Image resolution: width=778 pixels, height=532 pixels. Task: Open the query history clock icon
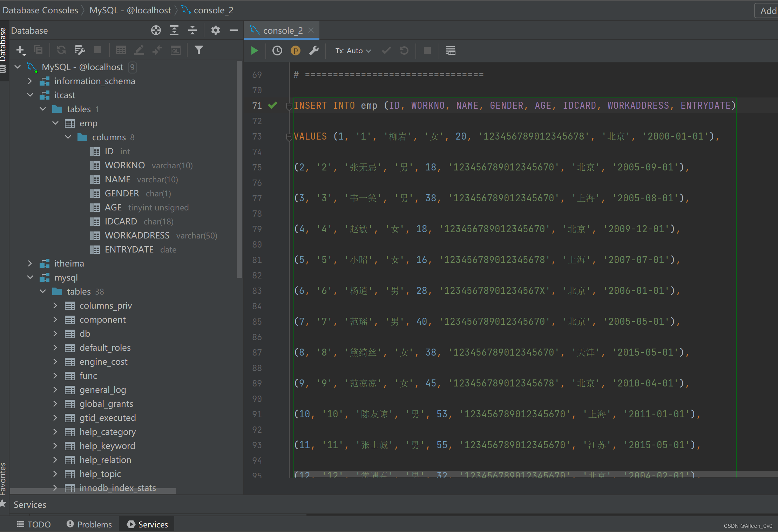click(x=277, y=51)
